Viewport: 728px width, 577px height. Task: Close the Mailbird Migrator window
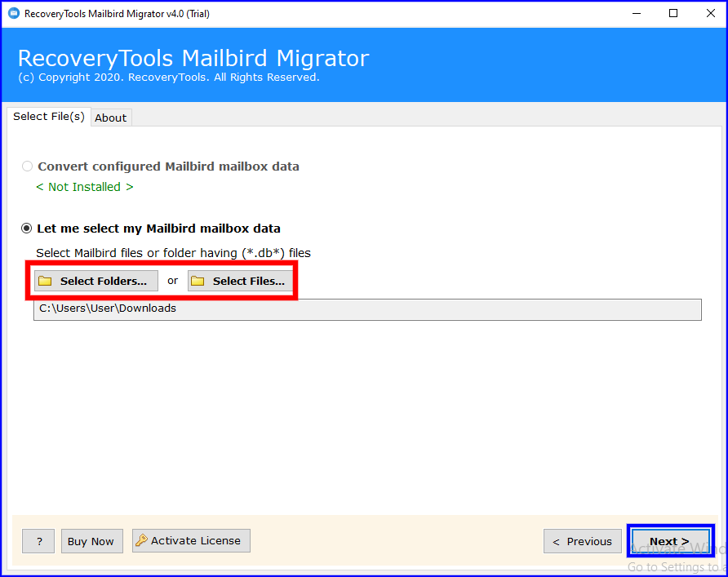[710, 13]
